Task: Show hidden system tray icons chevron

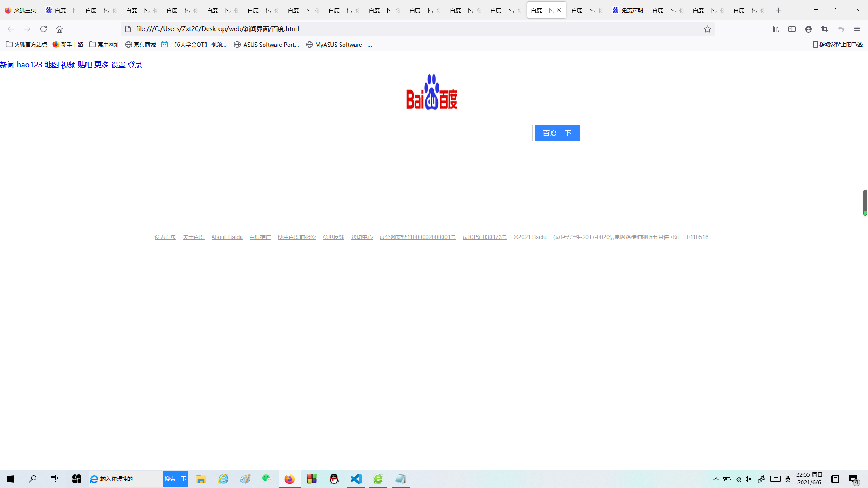Action: pos(716,479)
